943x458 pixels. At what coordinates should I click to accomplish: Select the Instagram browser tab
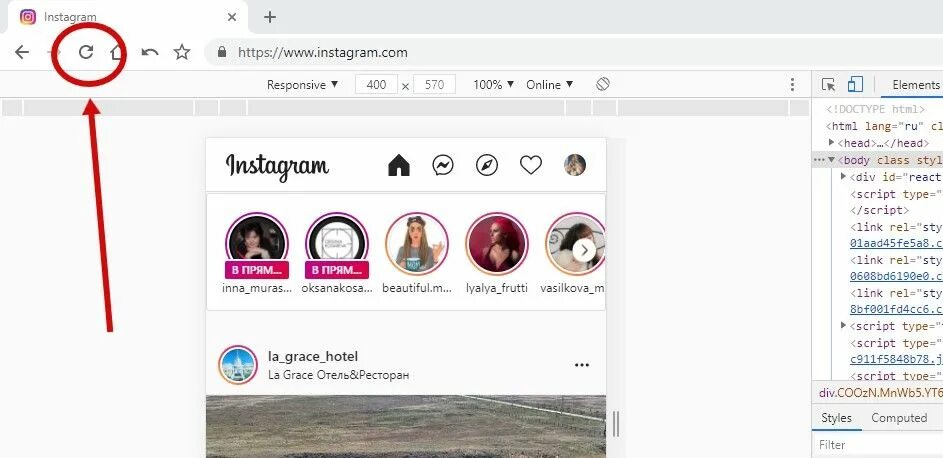tap(129, 17)
